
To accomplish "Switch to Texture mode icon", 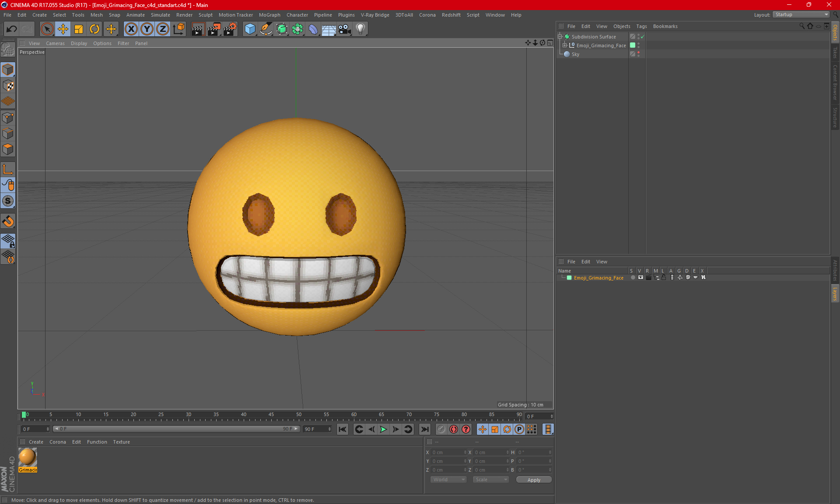I will [x=8, y=86].
